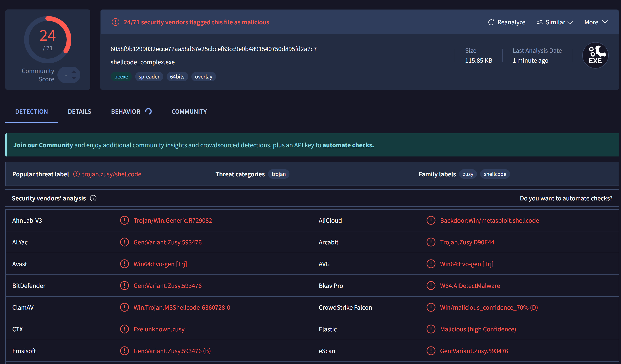Open the Community tab

click(189, 112)
